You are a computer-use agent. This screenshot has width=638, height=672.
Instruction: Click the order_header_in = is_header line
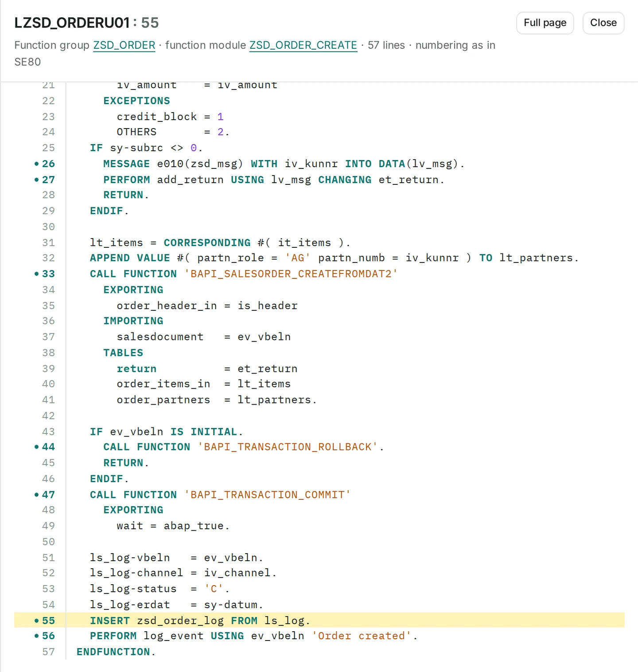pos(207,305)
